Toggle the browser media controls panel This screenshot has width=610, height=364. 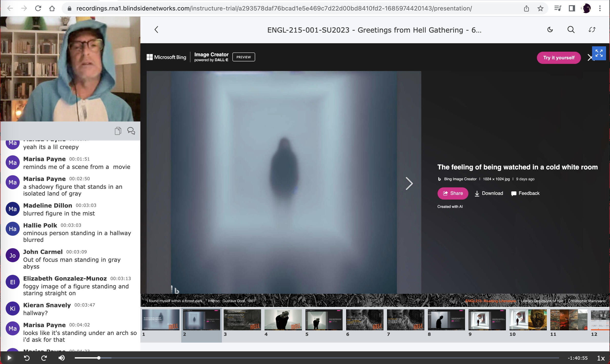click(x=558, y=8)
